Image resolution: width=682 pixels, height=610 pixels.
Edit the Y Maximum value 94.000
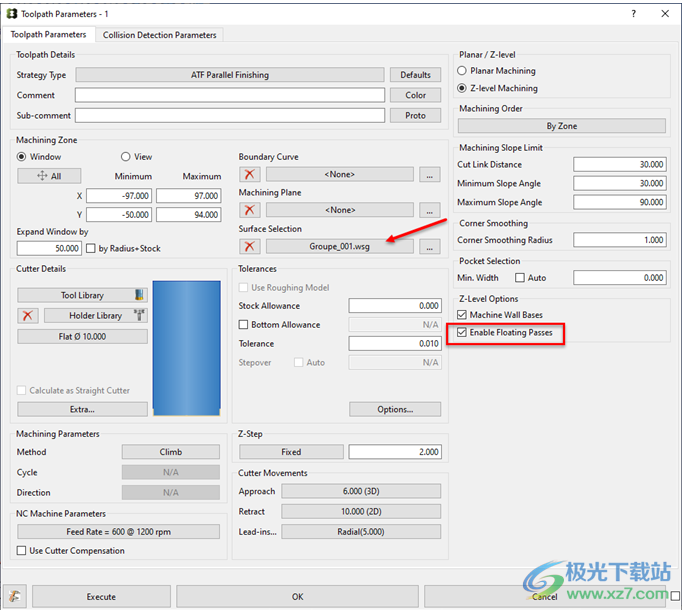pyautogui.click(x=189, y=215)
